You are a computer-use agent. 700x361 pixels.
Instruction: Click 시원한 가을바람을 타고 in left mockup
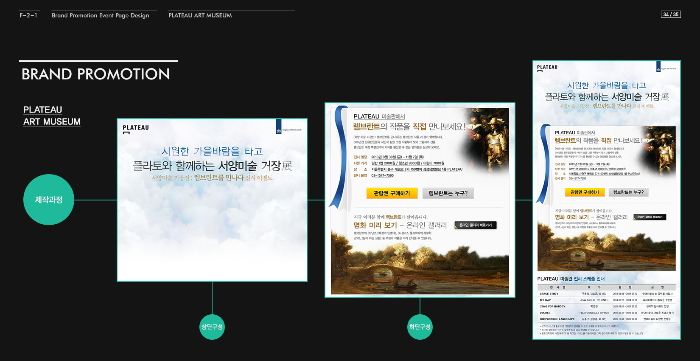pos(212,151)
